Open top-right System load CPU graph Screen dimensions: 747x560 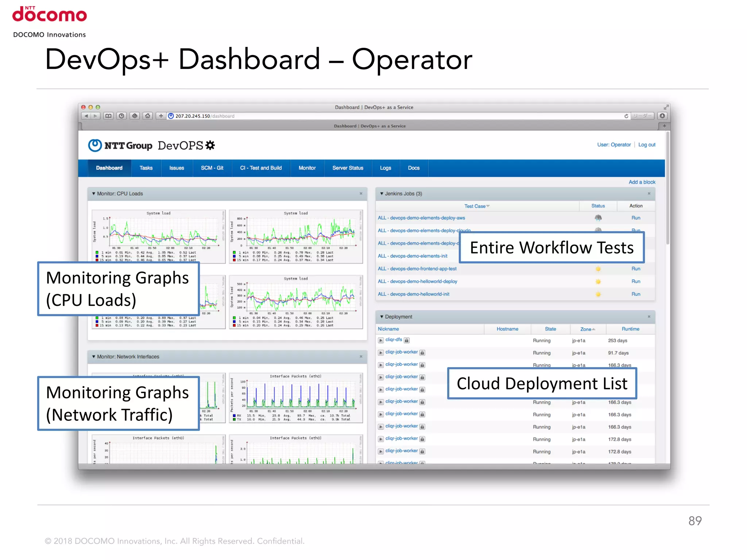296,236
